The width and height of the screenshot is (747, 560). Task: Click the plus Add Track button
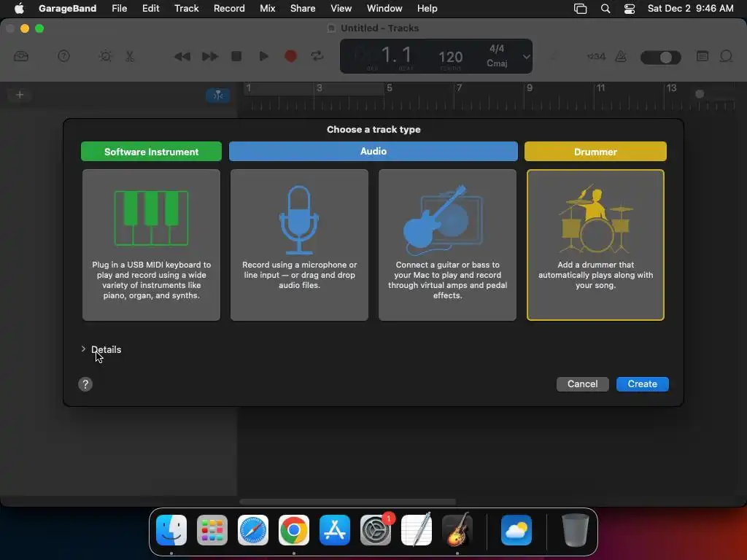(20, 95)
